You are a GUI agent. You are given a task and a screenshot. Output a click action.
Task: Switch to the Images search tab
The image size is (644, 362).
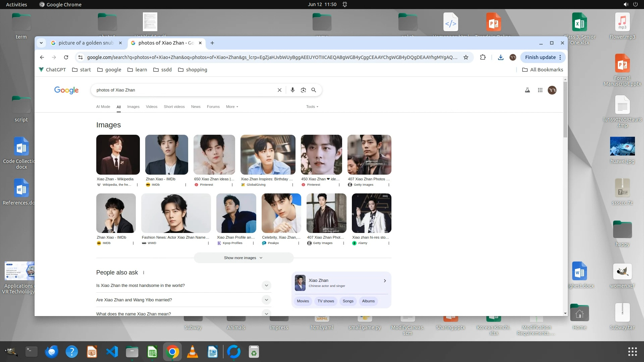point(133,107)
